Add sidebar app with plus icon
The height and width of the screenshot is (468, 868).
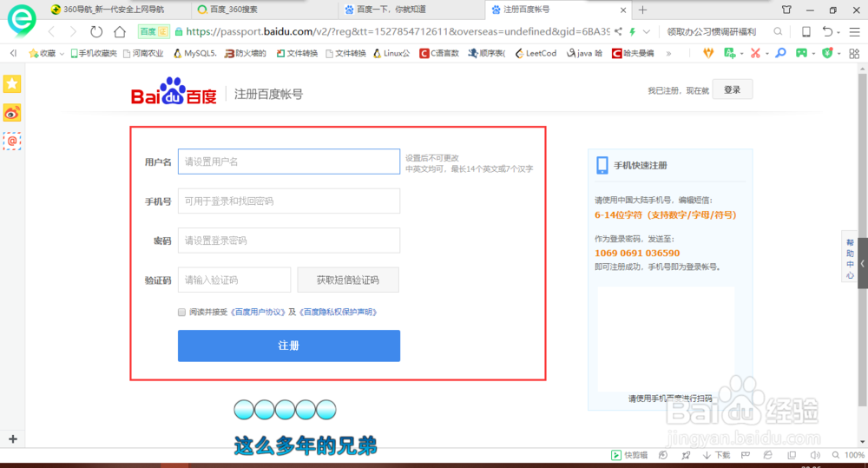click(13, 438)
